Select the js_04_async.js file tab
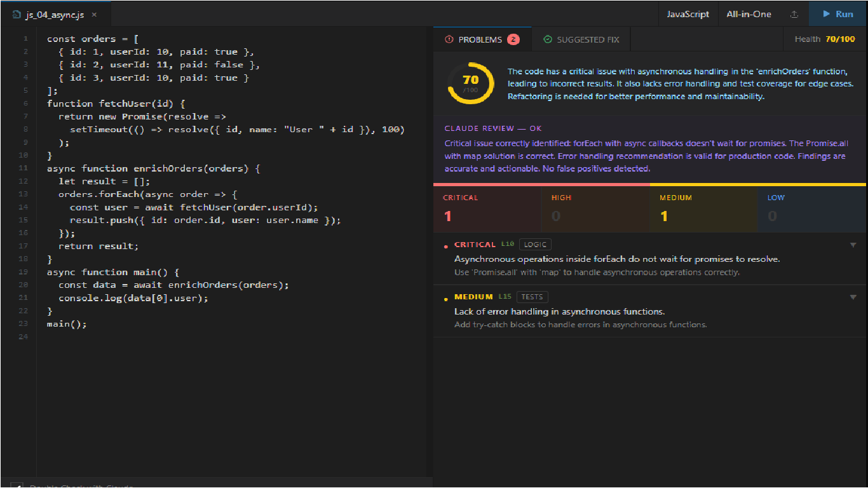Screen dimensions: 868x488 56,14
